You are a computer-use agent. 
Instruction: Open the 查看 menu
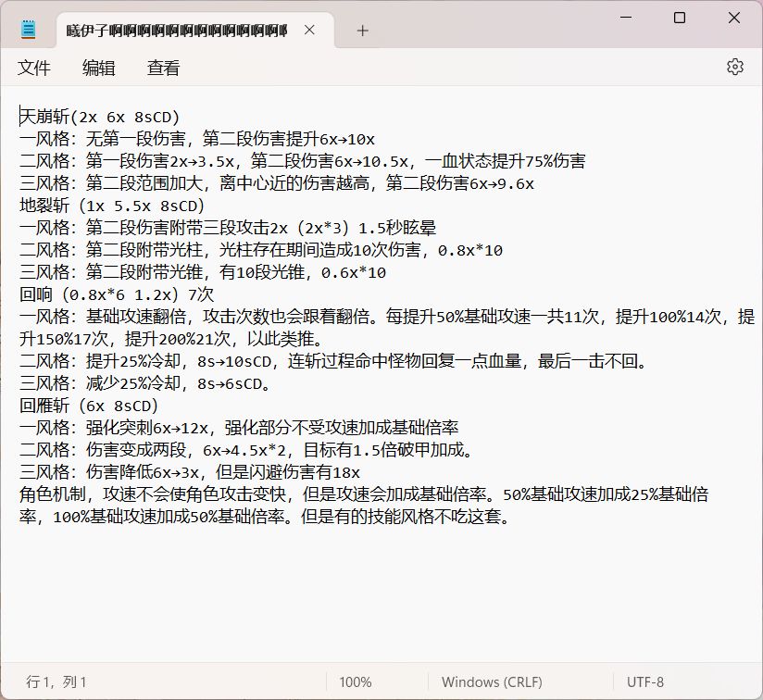(x=164, y=68)
